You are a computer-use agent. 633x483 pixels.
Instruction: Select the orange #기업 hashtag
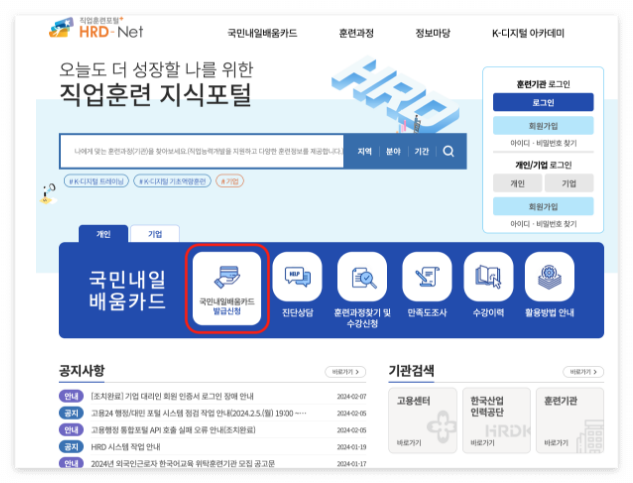pyautogui.click(x=230, y=181)
